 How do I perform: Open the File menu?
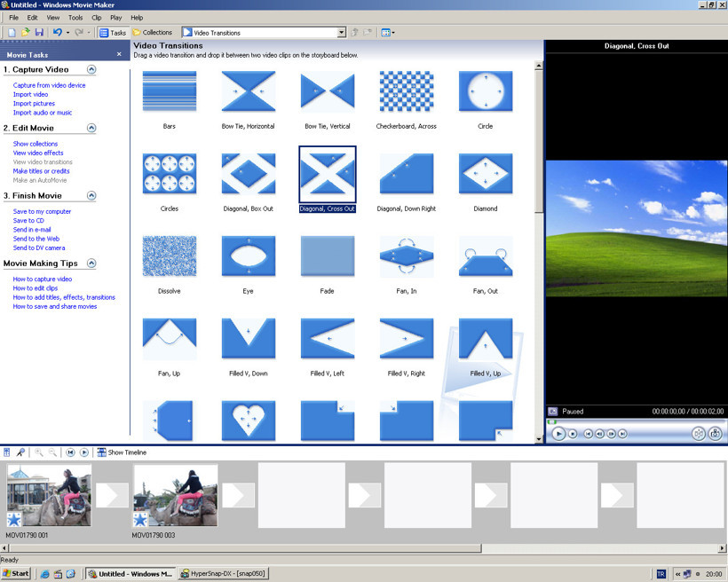(x=14, y=18)
